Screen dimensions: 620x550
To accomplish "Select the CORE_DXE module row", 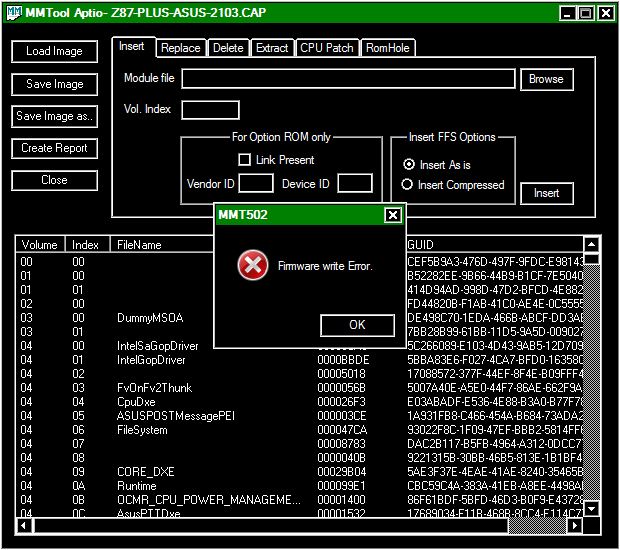I will click(x=301, y=472).
